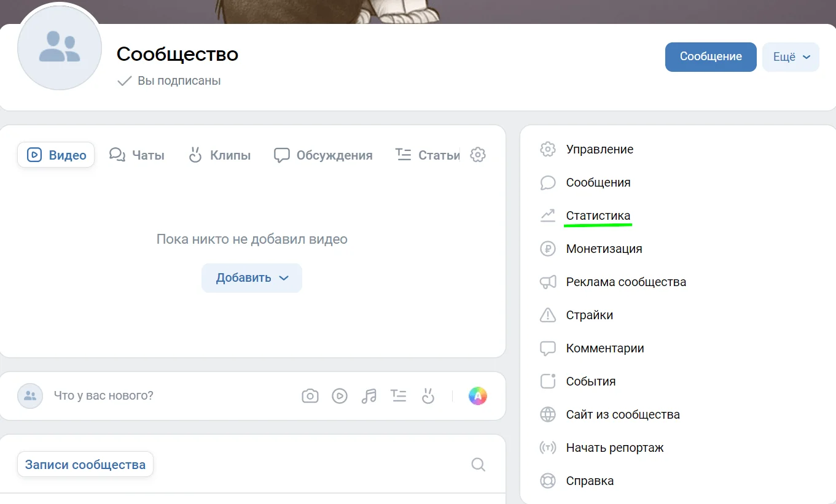
Task: Switch to the Клипы tab
Action: [219, 155]
